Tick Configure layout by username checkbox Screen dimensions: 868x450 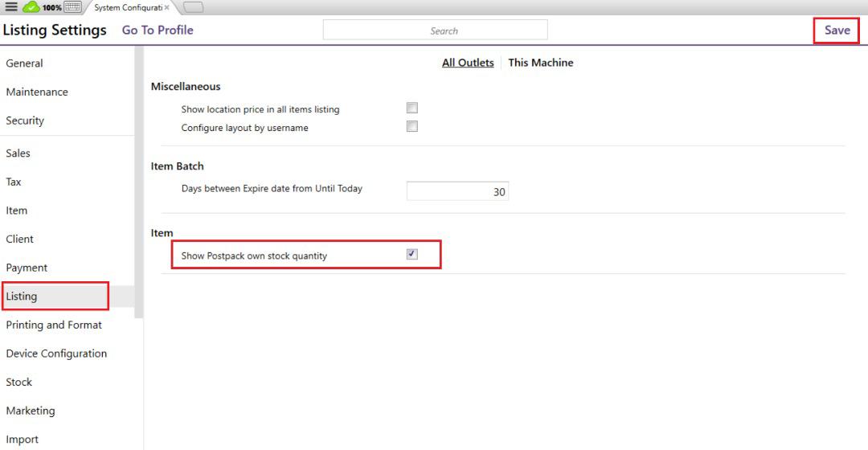(x=411, y=126)
